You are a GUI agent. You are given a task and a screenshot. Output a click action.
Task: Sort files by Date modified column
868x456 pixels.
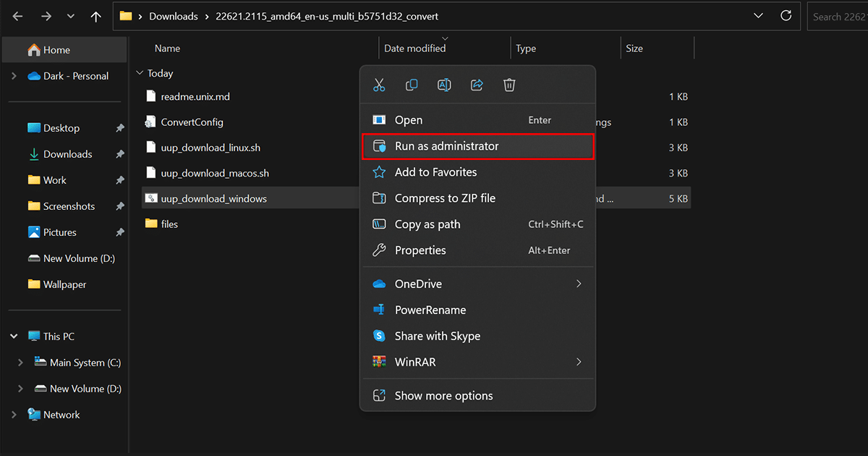415,48
